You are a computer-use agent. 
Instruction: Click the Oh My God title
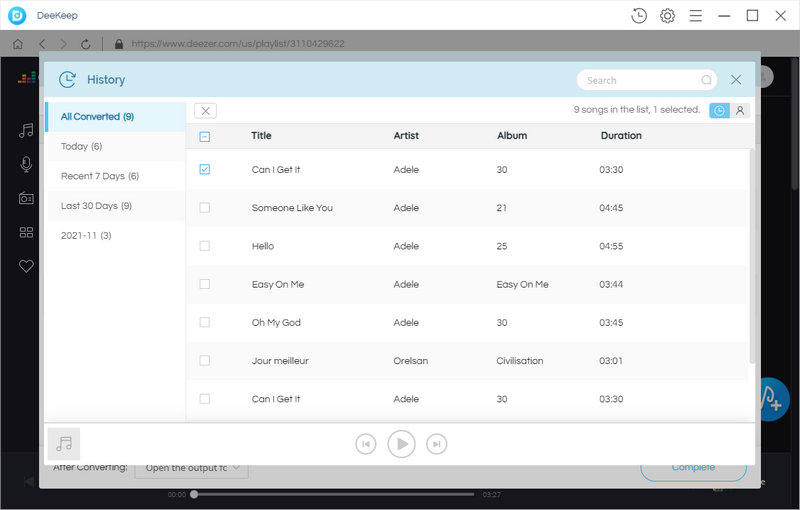pyautogui.click(x=276, y=322)
